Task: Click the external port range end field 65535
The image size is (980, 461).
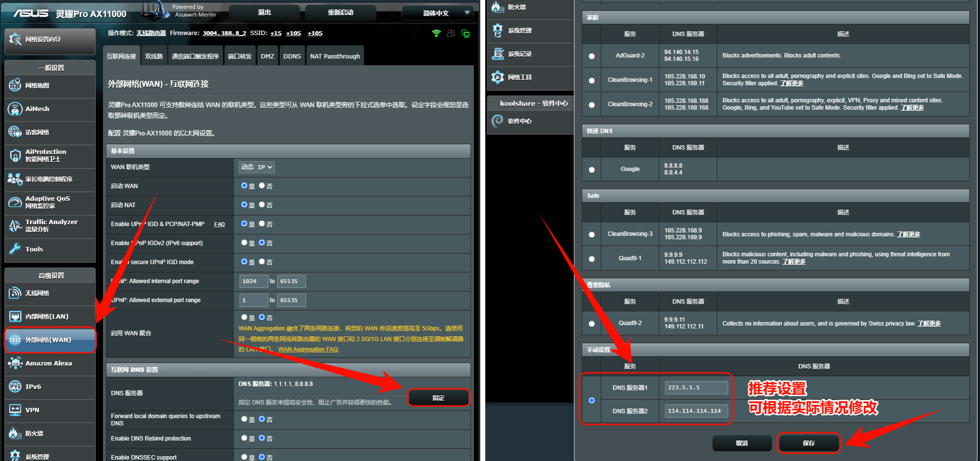Action: point(292,300)
